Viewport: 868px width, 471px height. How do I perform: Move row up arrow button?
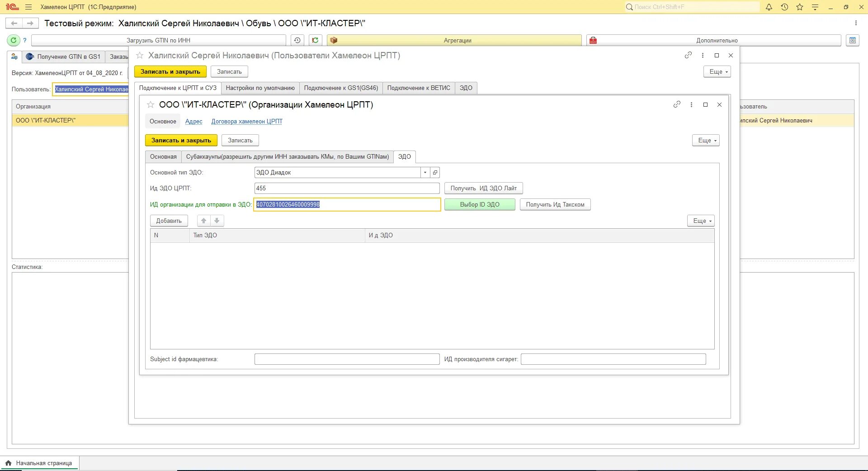[x=204, y=221]
